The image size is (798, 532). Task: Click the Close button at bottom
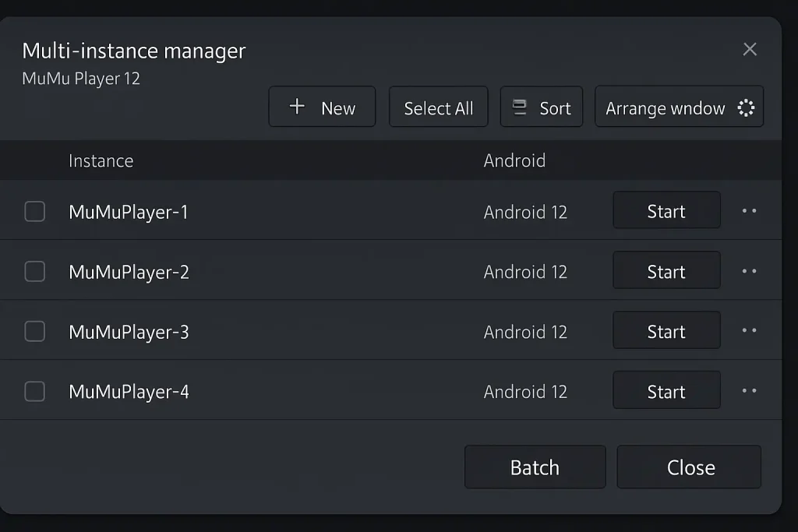tap(690, 467)
